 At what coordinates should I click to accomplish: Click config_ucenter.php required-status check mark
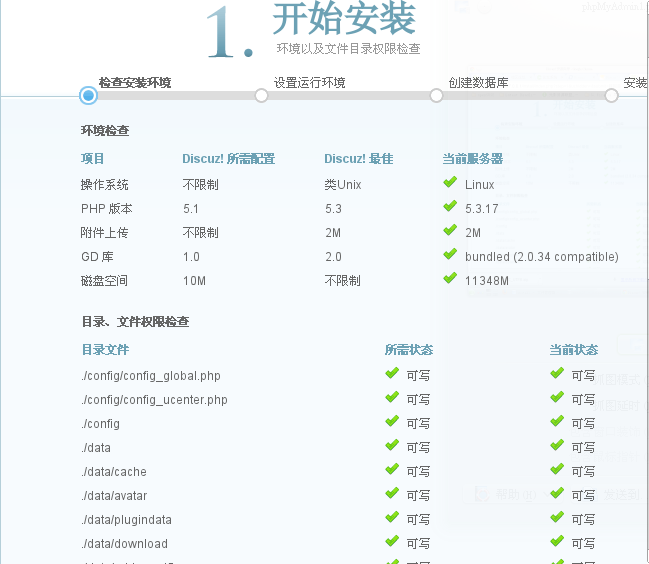[x=392, y=397]
